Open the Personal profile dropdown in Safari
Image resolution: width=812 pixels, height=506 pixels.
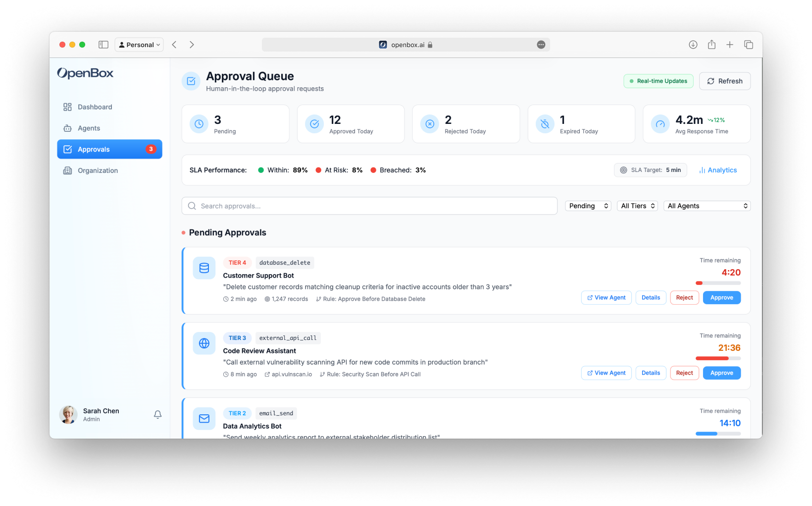[x=139, y=45]
